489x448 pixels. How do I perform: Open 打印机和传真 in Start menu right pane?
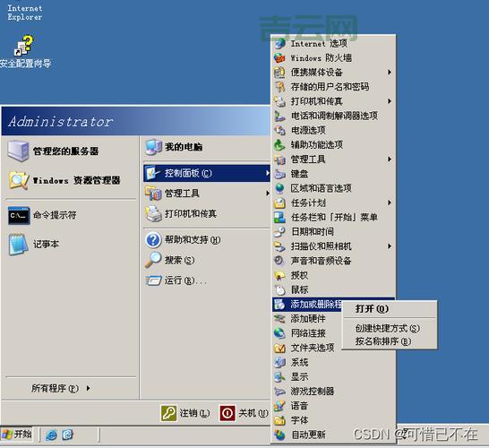207,214
